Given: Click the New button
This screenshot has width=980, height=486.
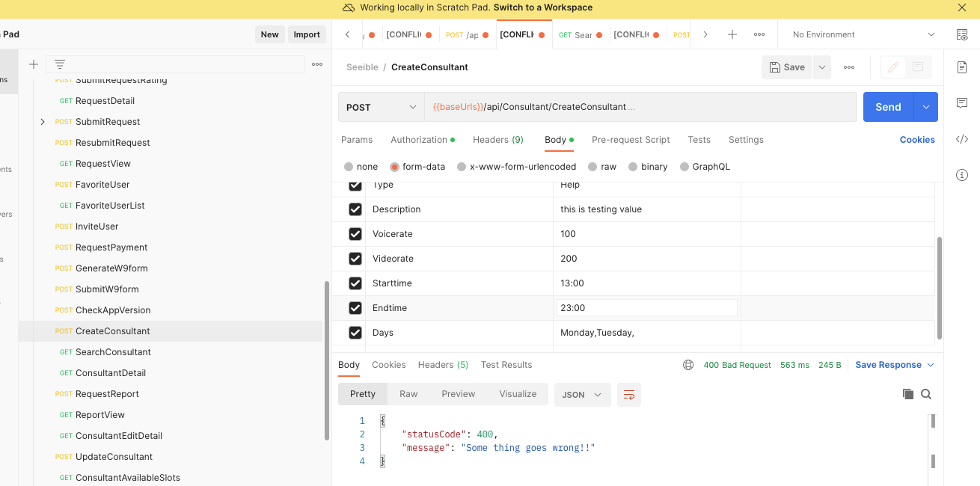Looking at the screenshot, I should [x=269, y=34].
